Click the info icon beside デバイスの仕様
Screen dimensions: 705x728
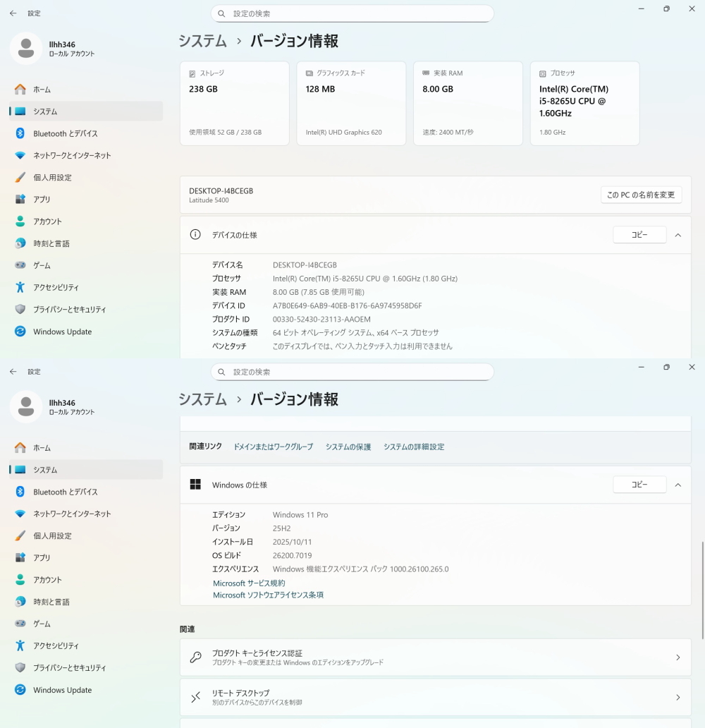tap(195, 235)
